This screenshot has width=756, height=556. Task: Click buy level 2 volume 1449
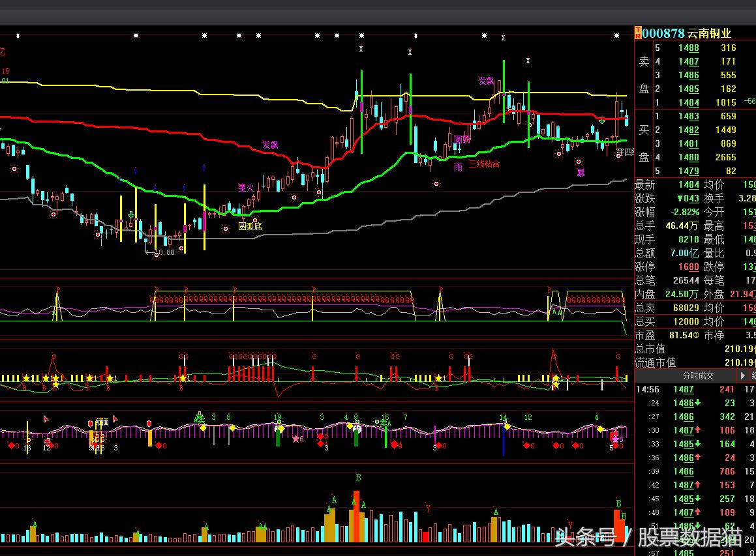(725, 130)
